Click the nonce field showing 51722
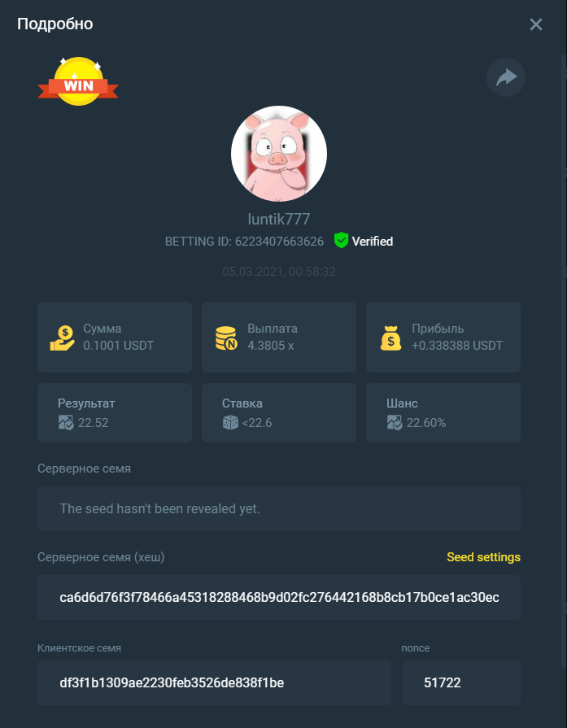 point(461,683)
